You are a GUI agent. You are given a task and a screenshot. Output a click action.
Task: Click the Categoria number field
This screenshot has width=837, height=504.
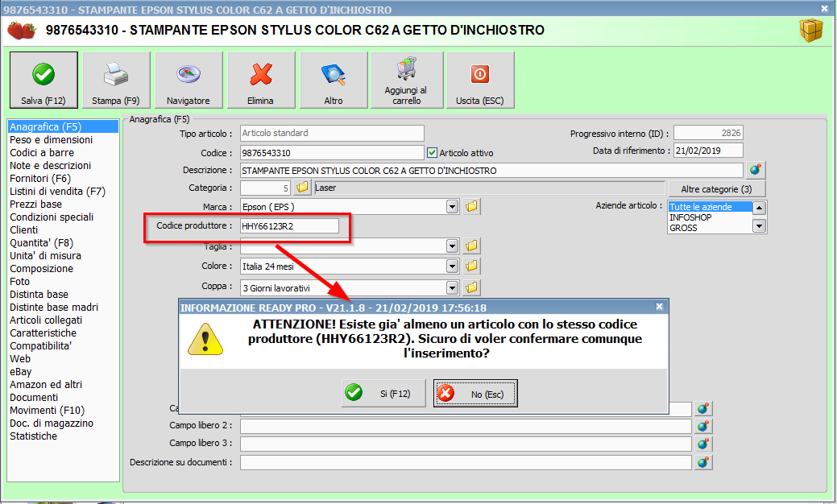coord(265,188)
